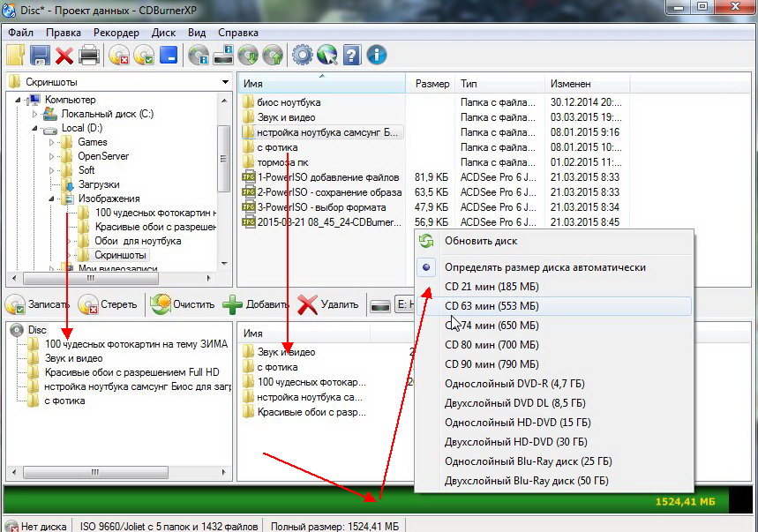Select the JPG icon of 1-PowerISO file
Viewport: 758px width, 532px height.
[x=249, y=176]
